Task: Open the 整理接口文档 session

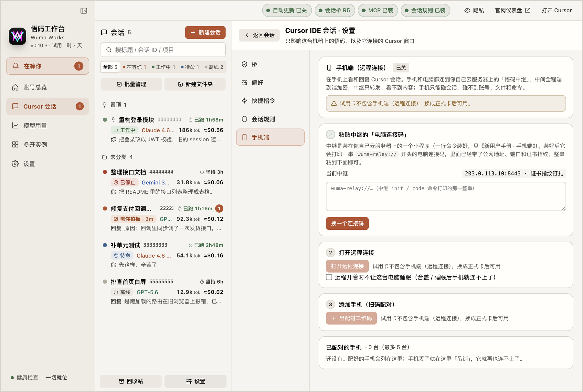Action: pos(163,182)
